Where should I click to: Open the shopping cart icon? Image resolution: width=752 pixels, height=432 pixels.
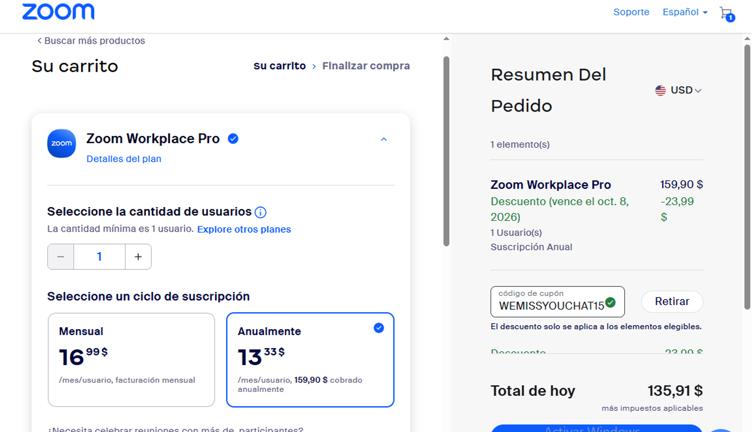[x=727, y=13]
